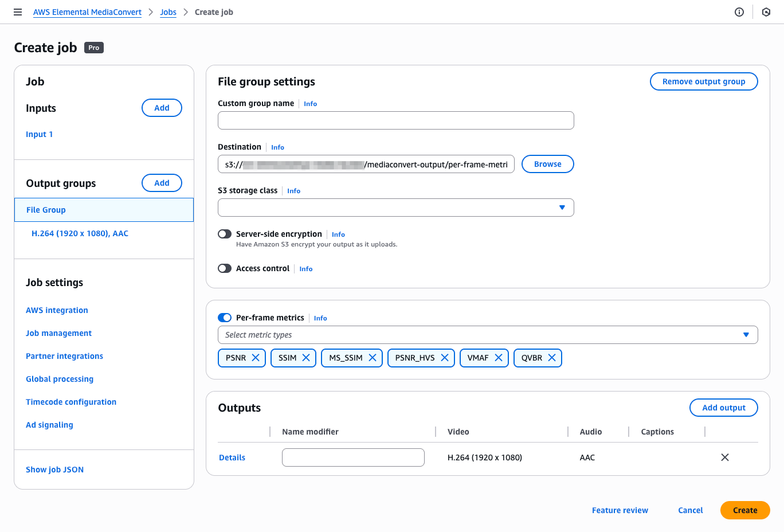Toggle the Access control switch

tap(225, 268)
